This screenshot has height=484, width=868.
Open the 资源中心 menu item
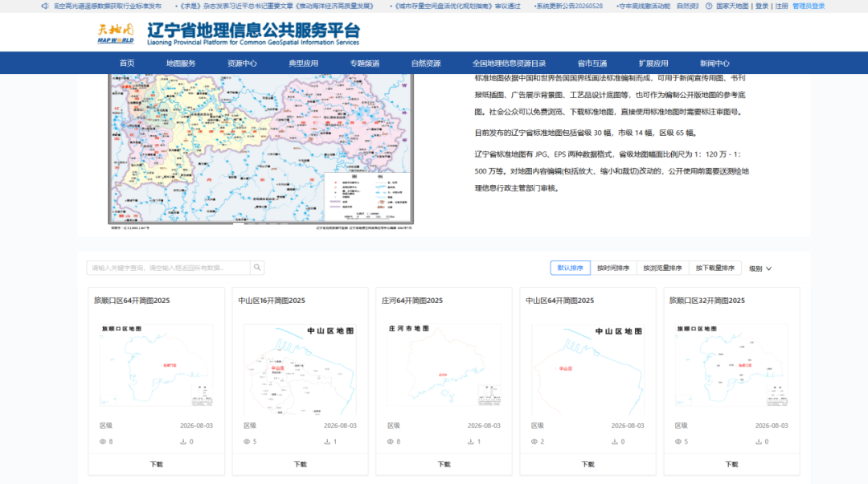[242, 64]
